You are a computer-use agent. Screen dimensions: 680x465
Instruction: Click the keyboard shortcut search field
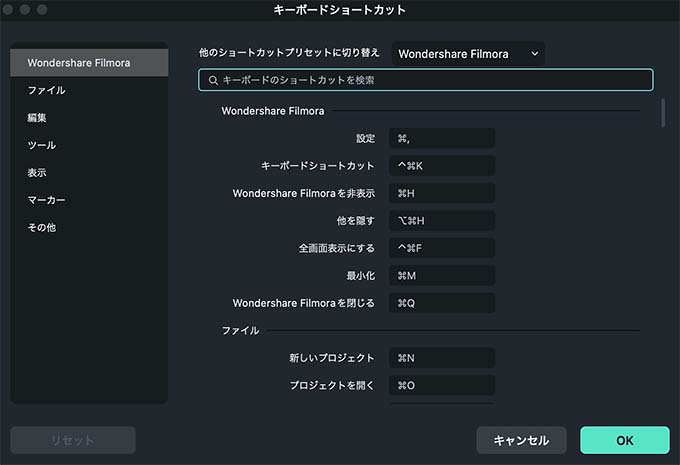(425, 80)
